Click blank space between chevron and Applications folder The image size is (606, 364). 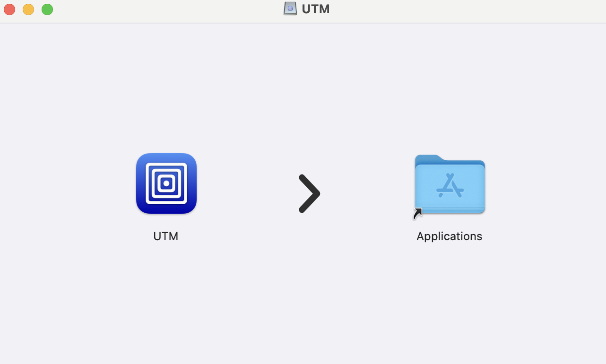pos(367,194)
